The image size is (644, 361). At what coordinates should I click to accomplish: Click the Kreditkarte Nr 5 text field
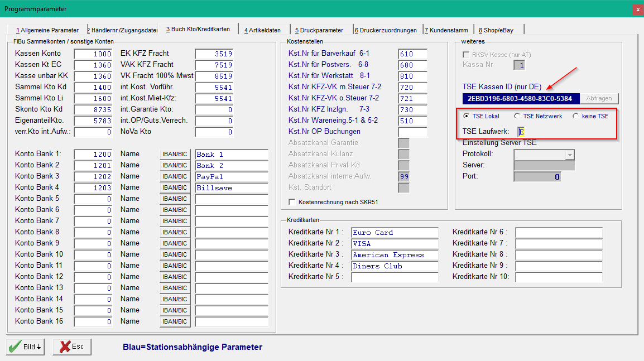click(x=395, y=277)
